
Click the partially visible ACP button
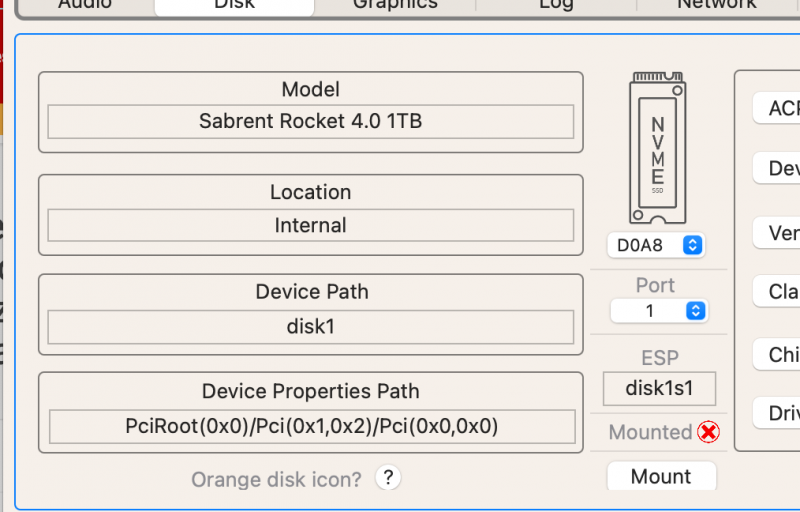point(778,108)
